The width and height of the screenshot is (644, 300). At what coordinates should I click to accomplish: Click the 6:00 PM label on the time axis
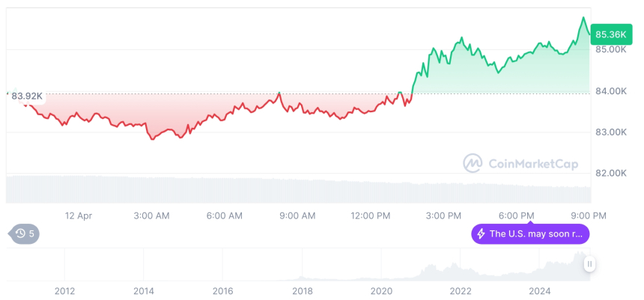[517, 215]
